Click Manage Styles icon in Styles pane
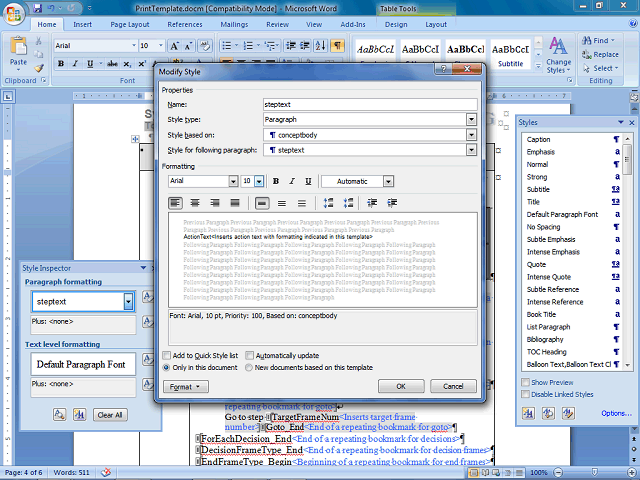640x480 pixels. point(568,413)
